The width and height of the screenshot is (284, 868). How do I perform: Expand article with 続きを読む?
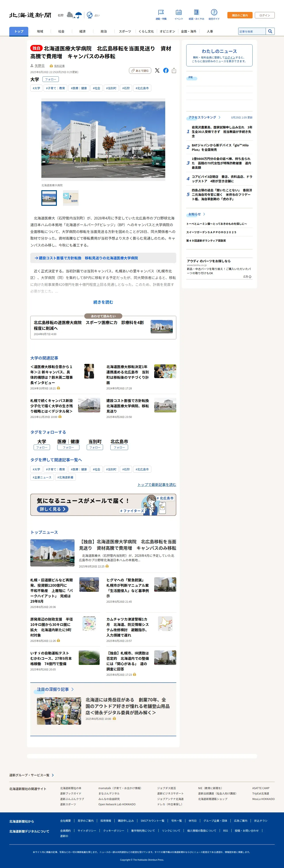[103, 302]
